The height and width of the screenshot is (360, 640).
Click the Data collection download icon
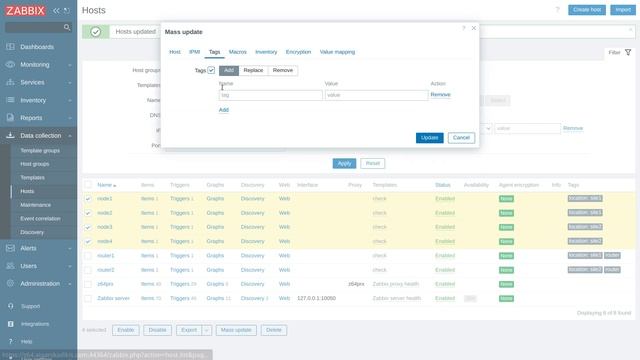tap(10, 136)
